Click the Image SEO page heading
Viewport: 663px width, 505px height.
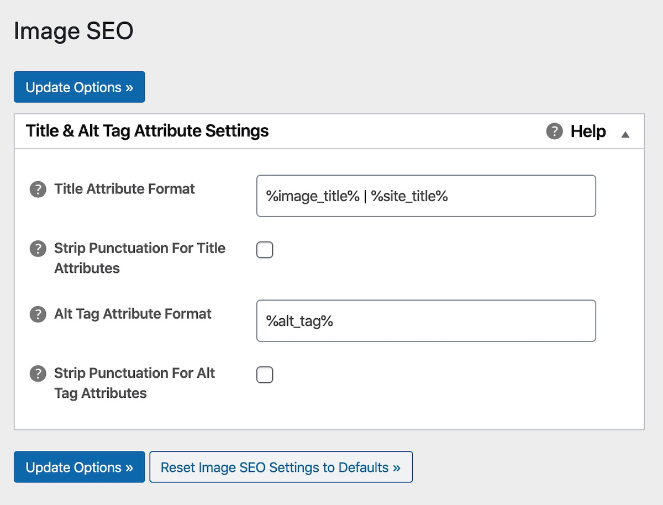point(73,31)
